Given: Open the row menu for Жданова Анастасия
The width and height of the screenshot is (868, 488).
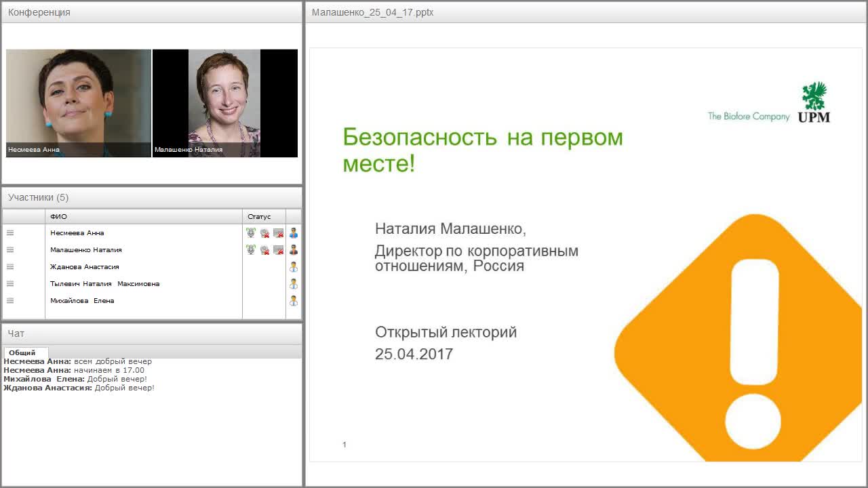Looking at the screenshot, I should pyautogui.click(x=9, y=266).
